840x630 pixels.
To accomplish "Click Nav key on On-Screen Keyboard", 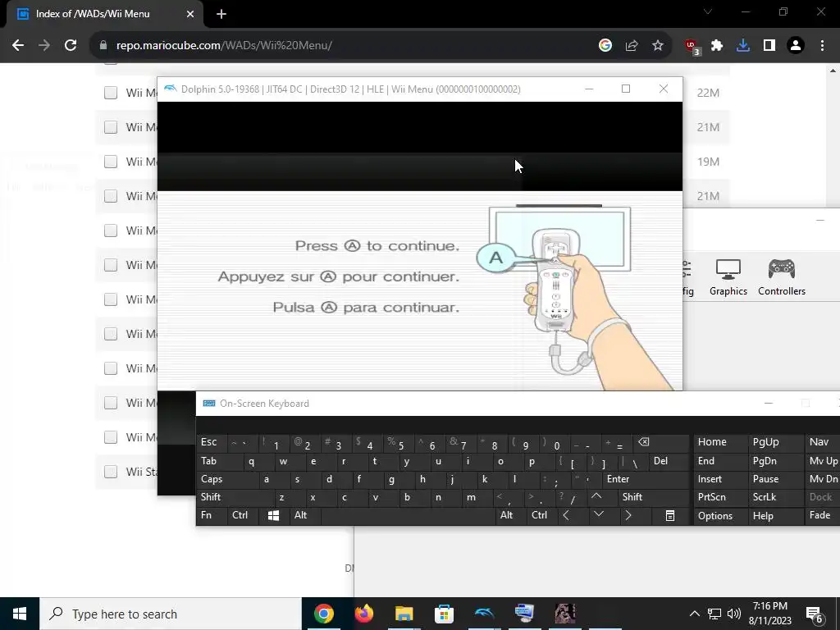I will [x=823, y=442].
